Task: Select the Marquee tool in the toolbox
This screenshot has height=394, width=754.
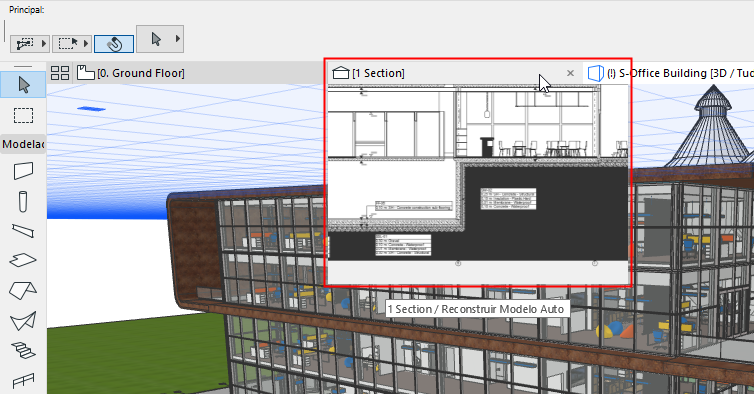Action: click(23, 116)
